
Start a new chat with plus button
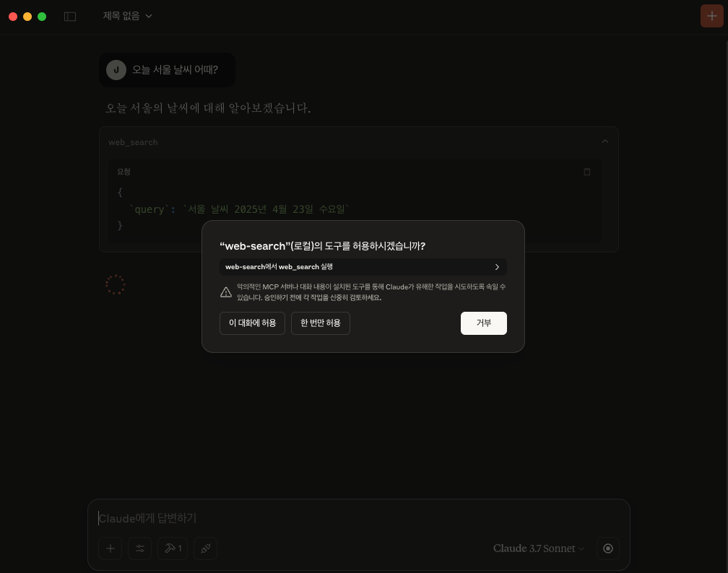[x=712, y=17]
